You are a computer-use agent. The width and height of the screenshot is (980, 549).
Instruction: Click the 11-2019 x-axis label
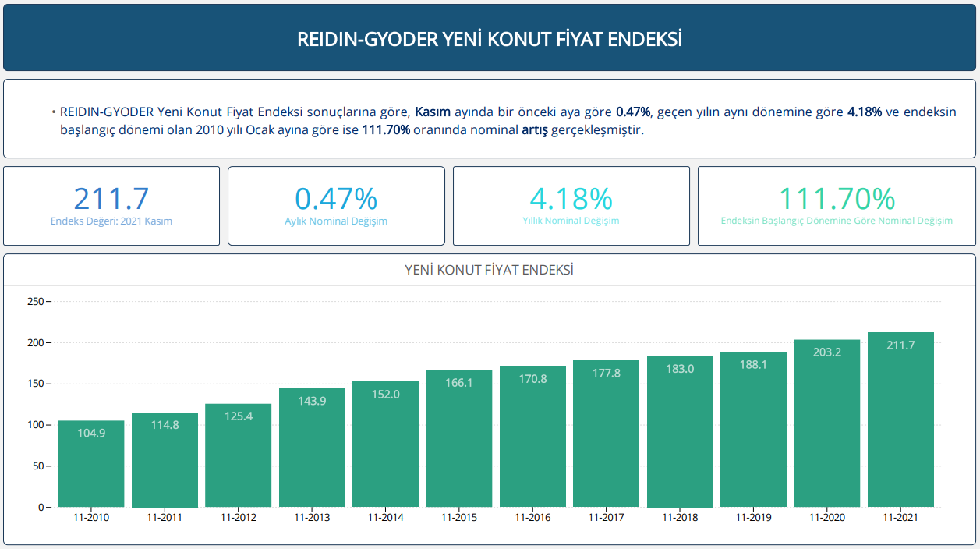click(754, 518)
